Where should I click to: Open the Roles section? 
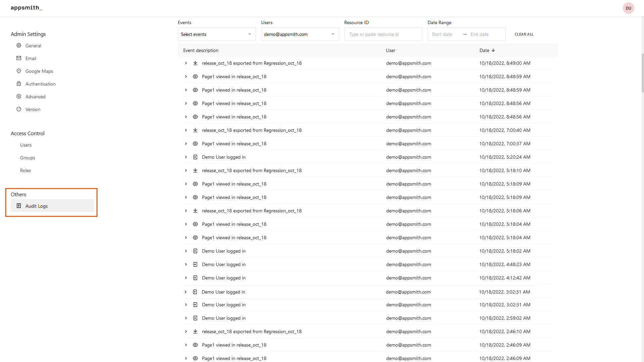pos(25,170)
